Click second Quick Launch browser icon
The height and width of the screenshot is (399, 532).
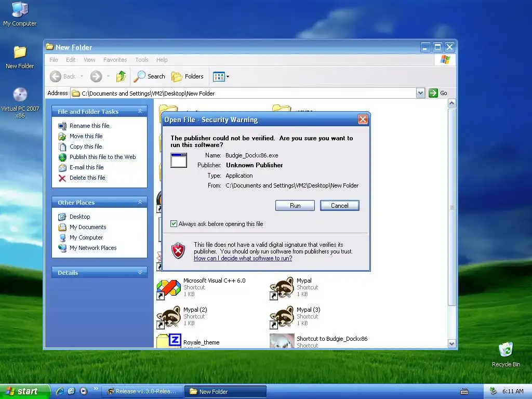(x=71, y=391)
